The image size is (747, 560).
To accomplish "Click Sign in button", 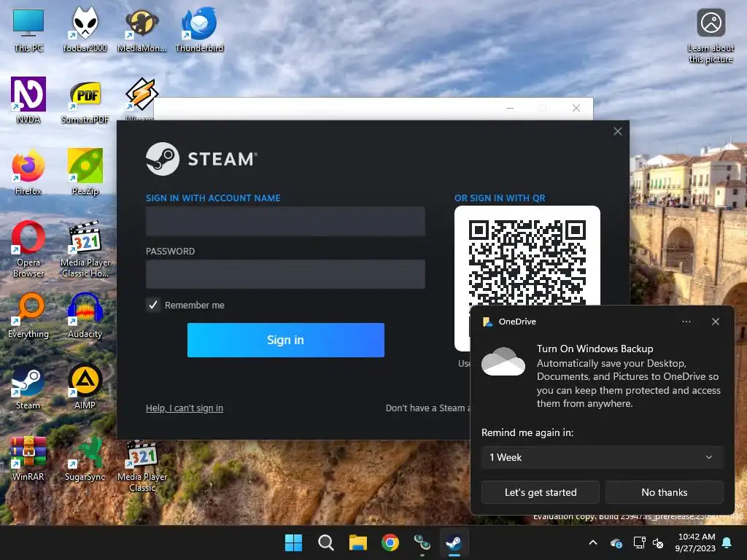I will point(285,340).
